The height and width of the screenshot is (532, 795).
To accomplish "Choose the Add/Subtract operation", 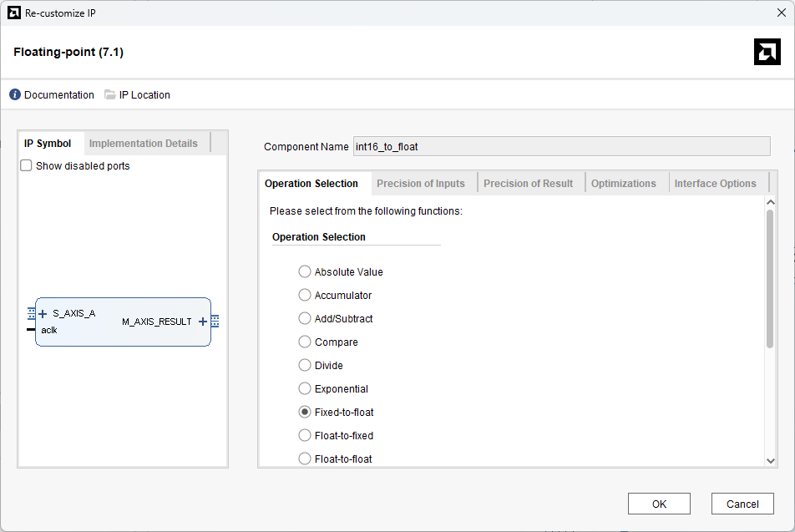I will pos(305,319).
